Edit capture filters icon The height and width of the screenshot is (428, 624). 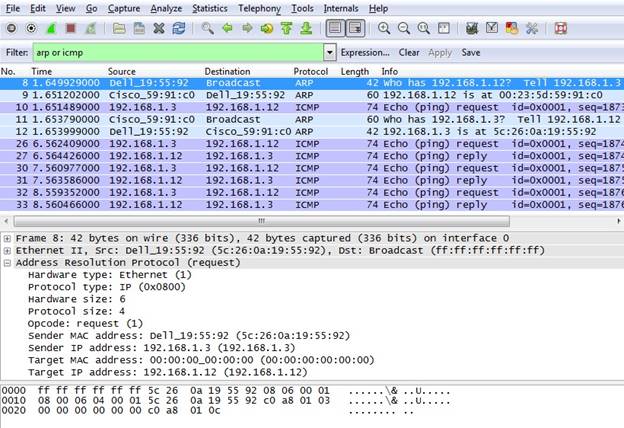[472, 28]
